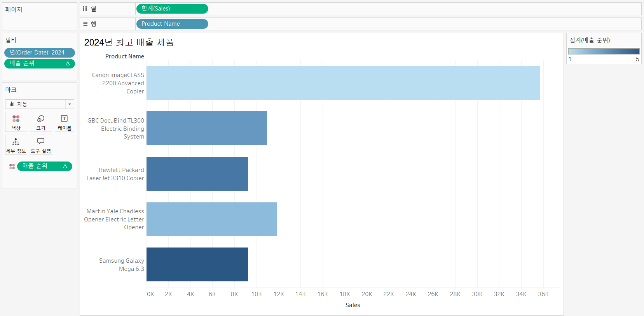Screen dimensions: 644x316
Task: Click the 36K axis tick label
Action: click(543, 294)
